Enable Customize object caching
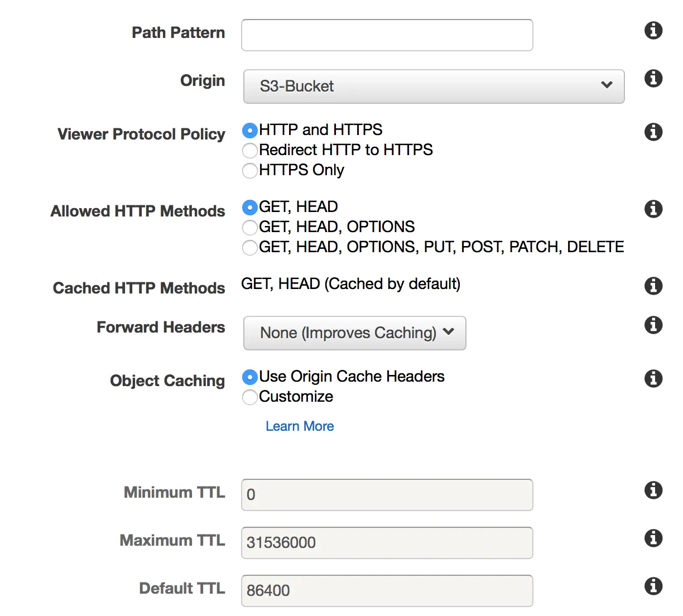This screenshot has width=683, height=616. (250, 397)
